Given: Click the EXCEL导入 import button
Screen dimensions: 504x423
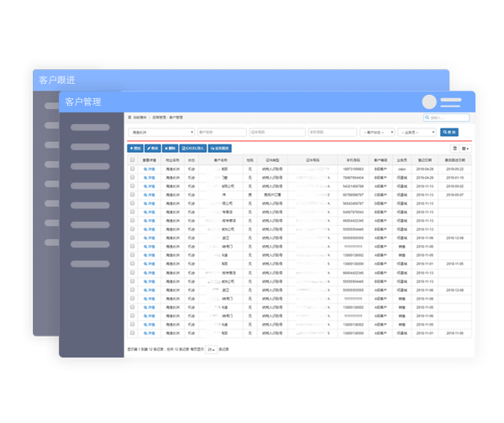Looking at the screenshot, I should pyautogui.click(x=193, y=148).
